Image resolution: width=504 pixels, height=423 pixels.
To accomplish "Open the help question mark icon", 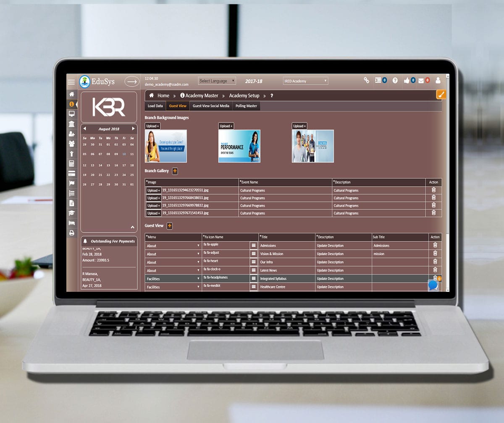I will [x=395, y=80].
